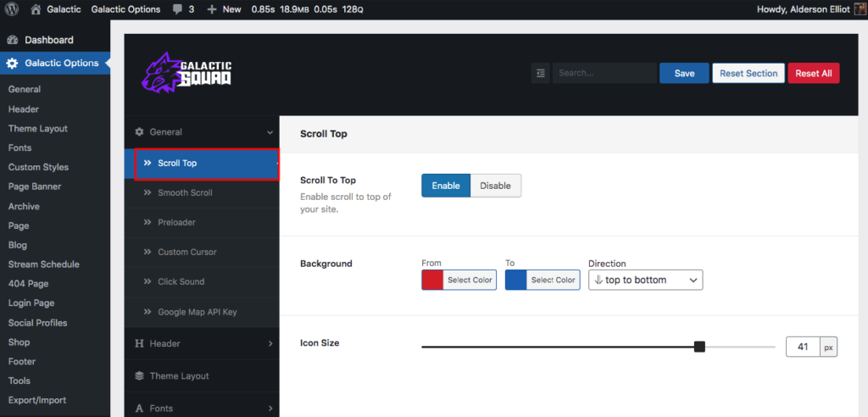
Task: Click double-arrow icon beside Custom Cursor
Action: click(147, 252)
